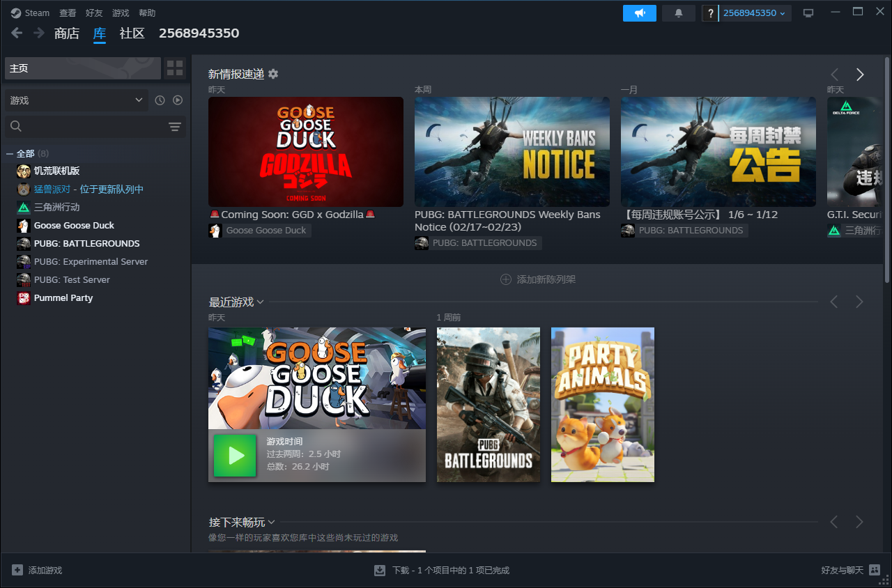This screenshot has width=892, height=588.
Task: Click 添加游戏 at bottom left
Action: [45, 570]
